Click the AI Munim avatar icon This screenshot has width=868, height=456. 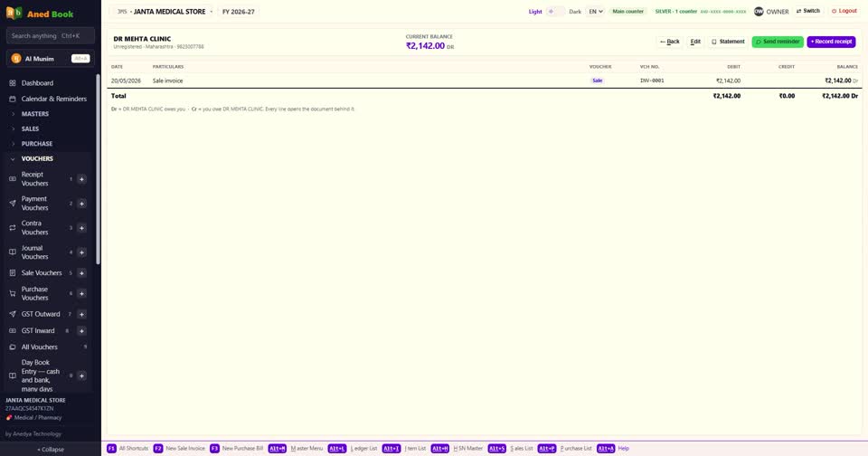click(x=16, y=59)
